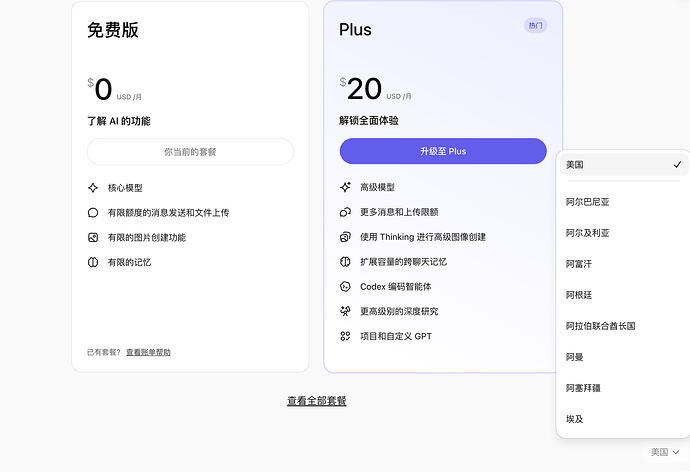Open the 查看账单帮助 link

pos(148,352)
